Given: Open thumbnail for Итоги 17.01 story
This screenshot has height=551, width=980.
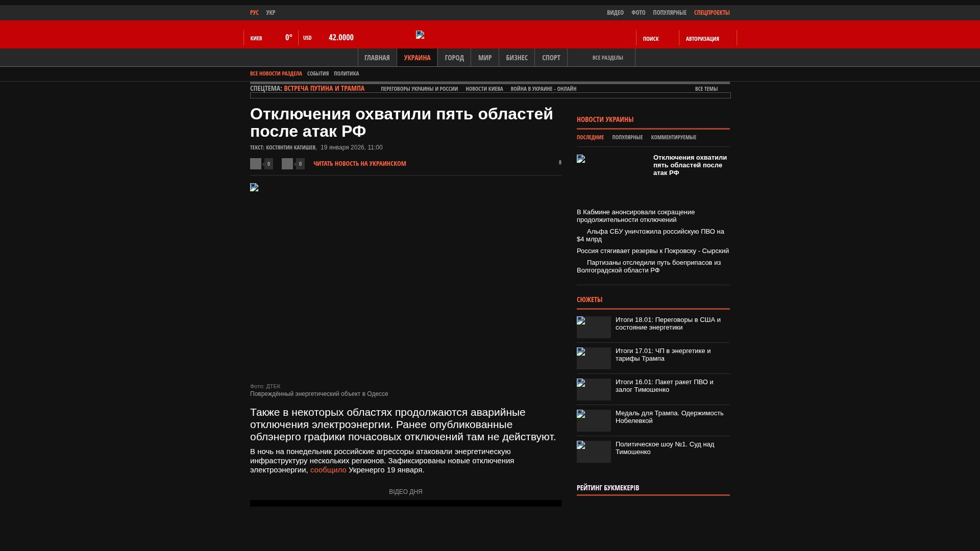Looking at the screenshot, I should (594, 358).
